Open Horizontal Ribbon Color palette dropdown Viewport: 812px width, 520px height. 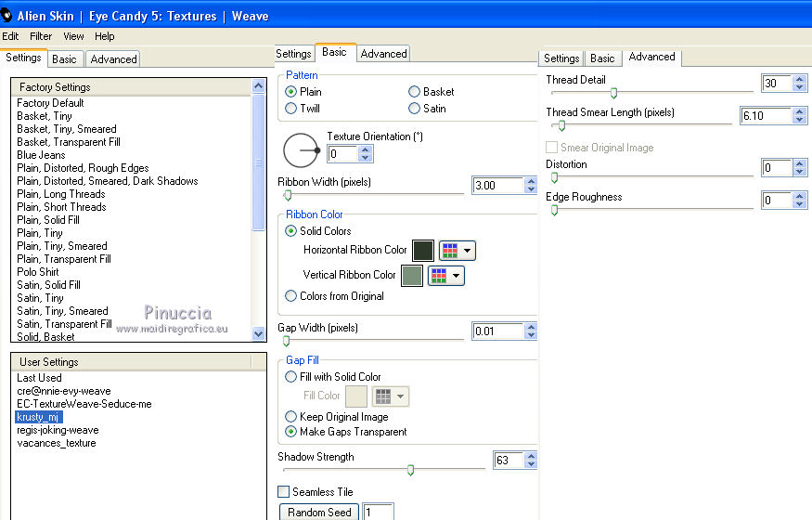pos(458,251)
